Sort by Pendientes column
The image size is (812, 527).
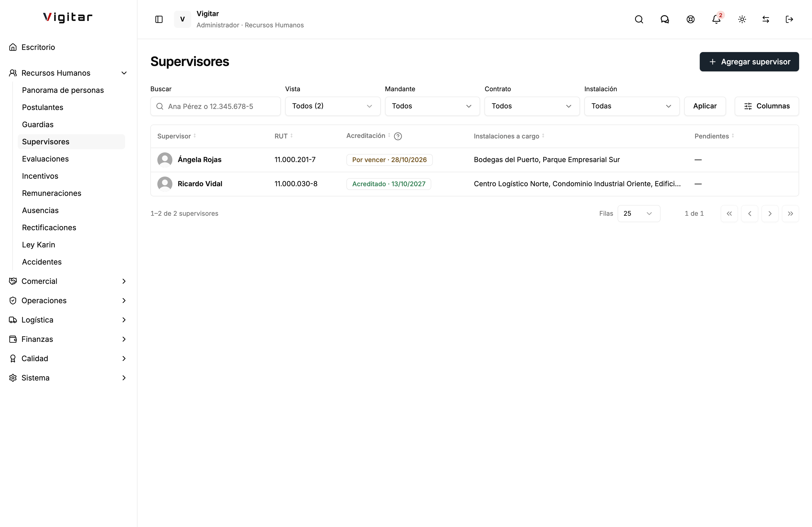(714, 136)
